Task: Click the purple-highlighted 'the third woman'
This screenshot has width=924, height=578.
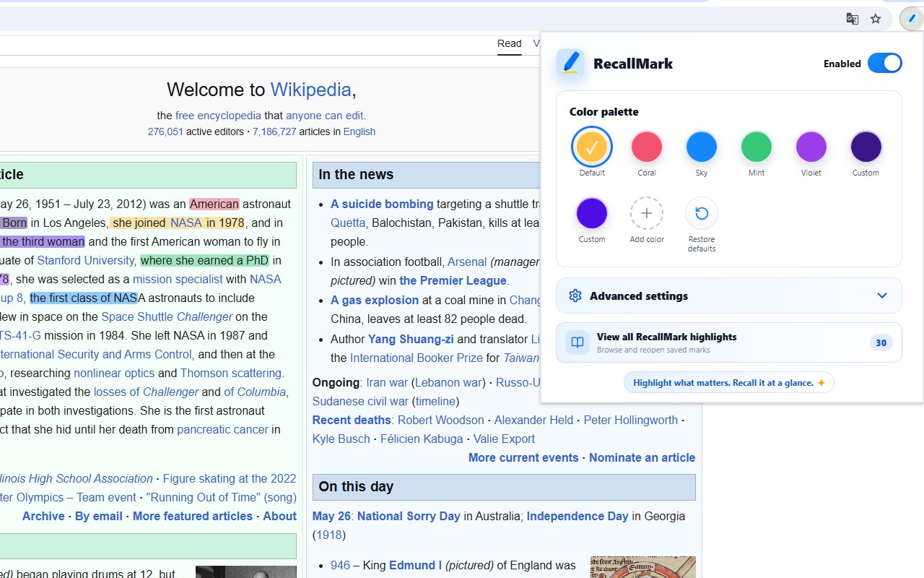Action: (x=43, y=242)
